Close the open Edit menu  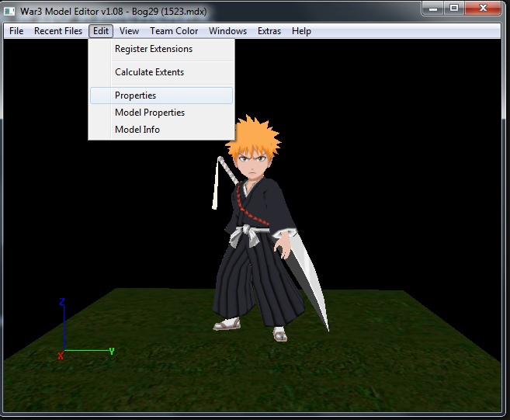click(x=101, y=31)
